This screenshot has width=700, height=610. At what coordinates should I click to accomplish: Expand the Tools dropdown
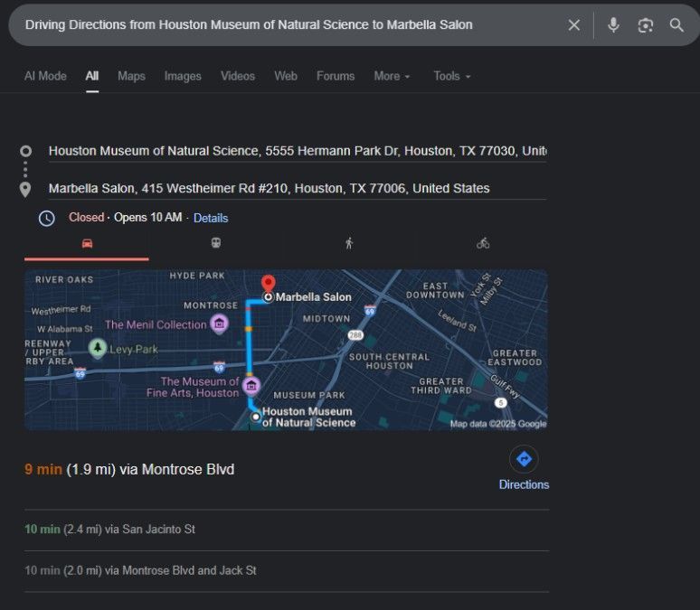[x=452, y=76]
